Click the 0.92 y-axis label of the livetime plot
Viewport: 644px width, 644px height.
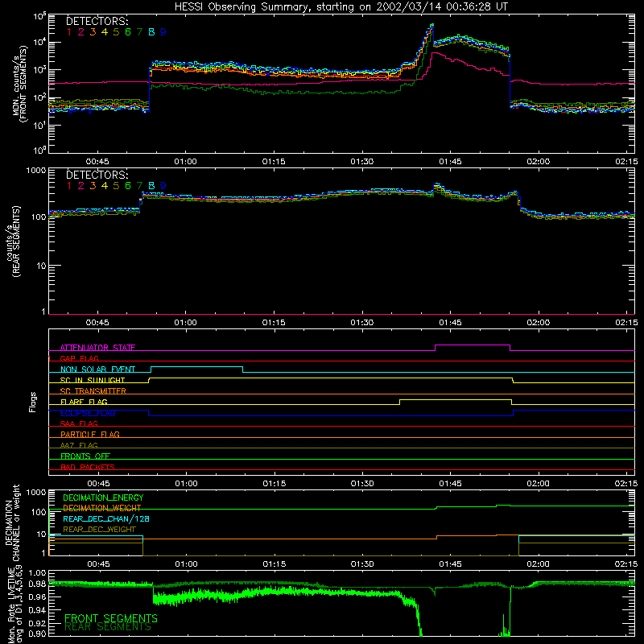(37, 623)
